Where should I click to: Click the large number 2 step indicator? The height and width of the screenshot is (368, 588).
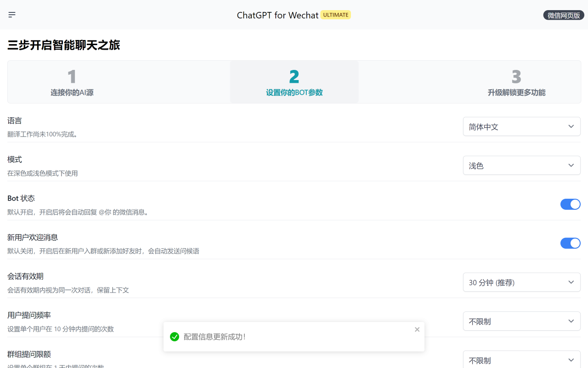[294, 77]
